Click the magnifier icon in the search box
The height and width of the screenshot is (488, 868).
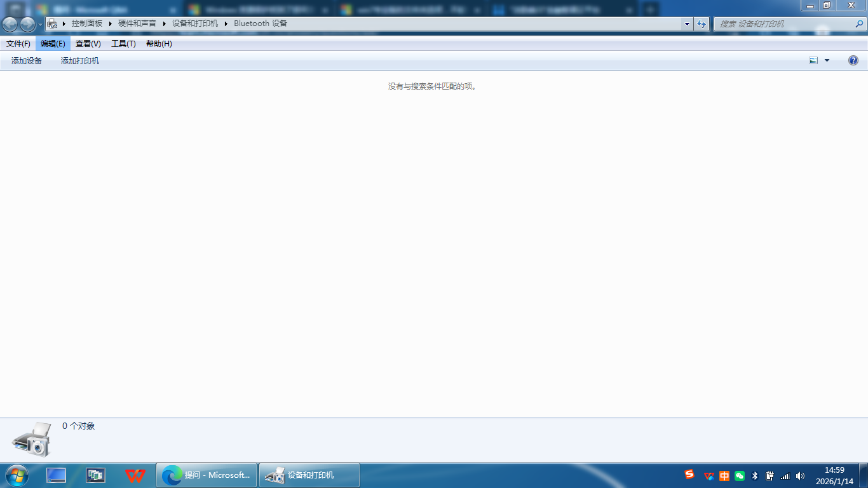[x=859, y=24]
